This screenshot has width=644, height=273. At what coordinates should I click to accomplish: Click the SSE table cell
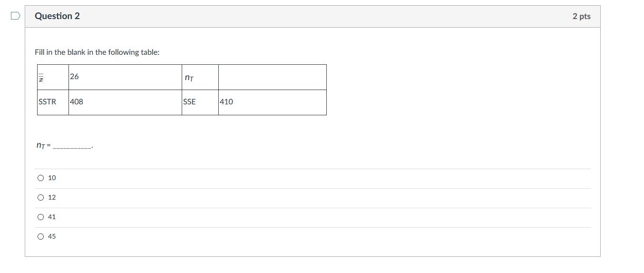pyautogui.click(x=200, y=102)
